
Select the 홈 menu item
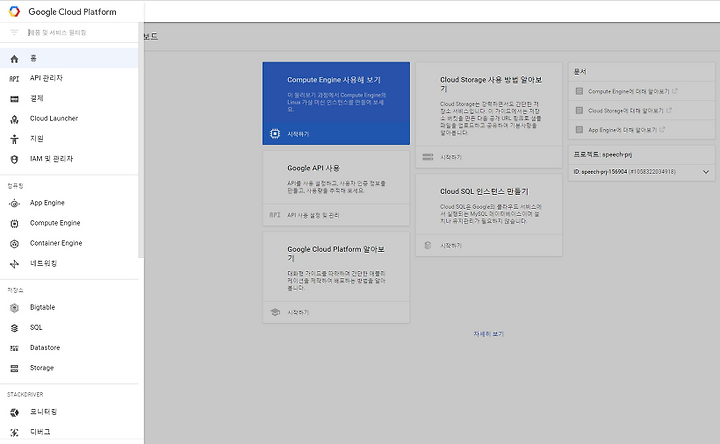(69, 58)
